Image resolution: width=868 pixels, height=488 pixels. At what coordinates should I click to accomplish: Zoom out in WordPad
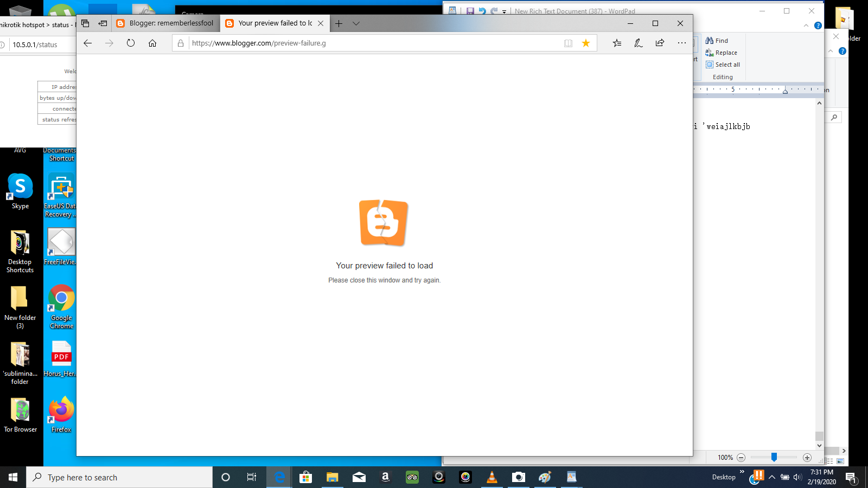(741, 458)
